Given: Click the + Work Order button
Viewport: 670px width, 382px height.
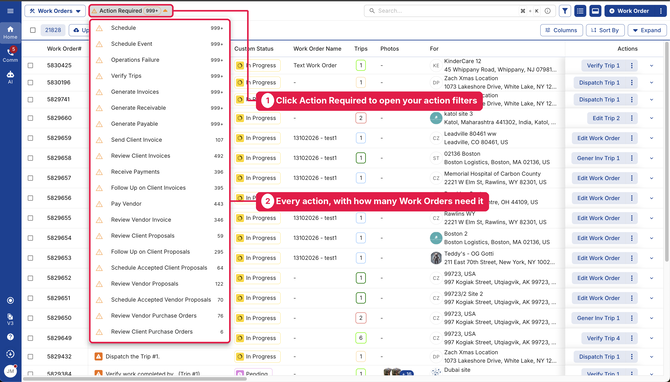Looking at the screenshot, I should (x=630, y=11).
